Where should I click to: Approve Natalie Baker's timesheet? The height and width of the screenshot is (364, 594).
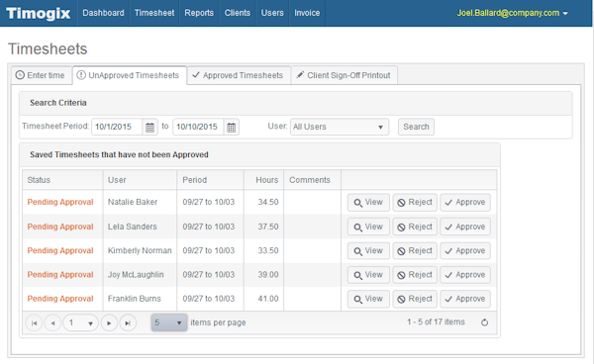pyautogui.click(x=465, y=203)
